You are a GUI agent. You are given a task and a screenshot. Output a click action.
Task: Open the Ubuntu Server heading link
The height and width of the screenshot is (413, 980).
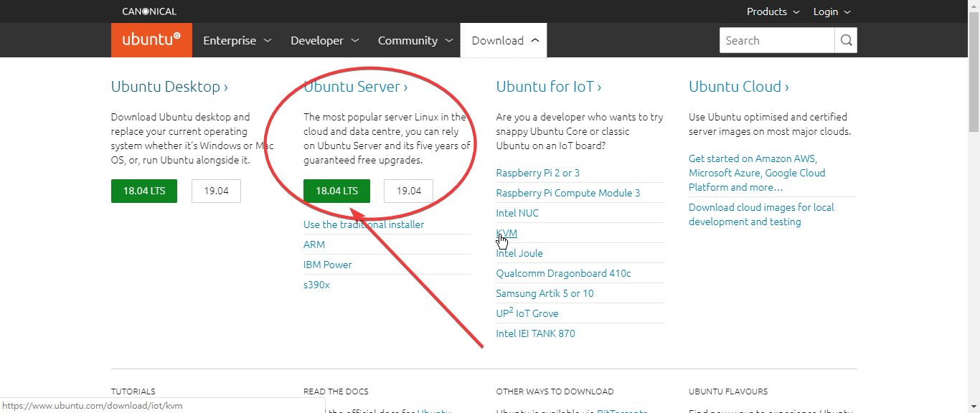coord(355,87)
